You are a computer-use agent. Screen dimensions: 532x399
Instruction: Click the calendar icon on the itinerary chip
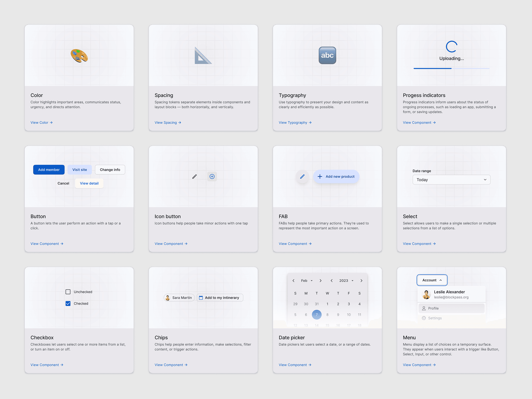pos(201,298)
